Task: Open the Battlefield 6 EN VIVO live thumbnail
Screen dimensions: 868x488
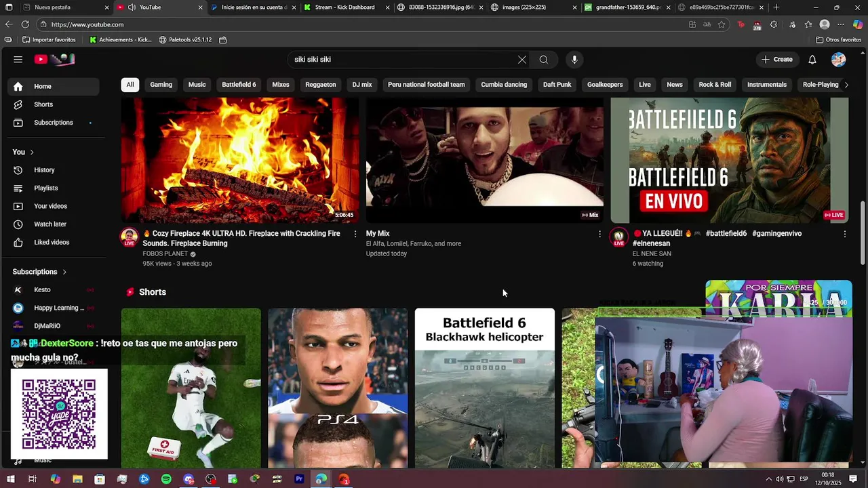Action: pos(730,160)
